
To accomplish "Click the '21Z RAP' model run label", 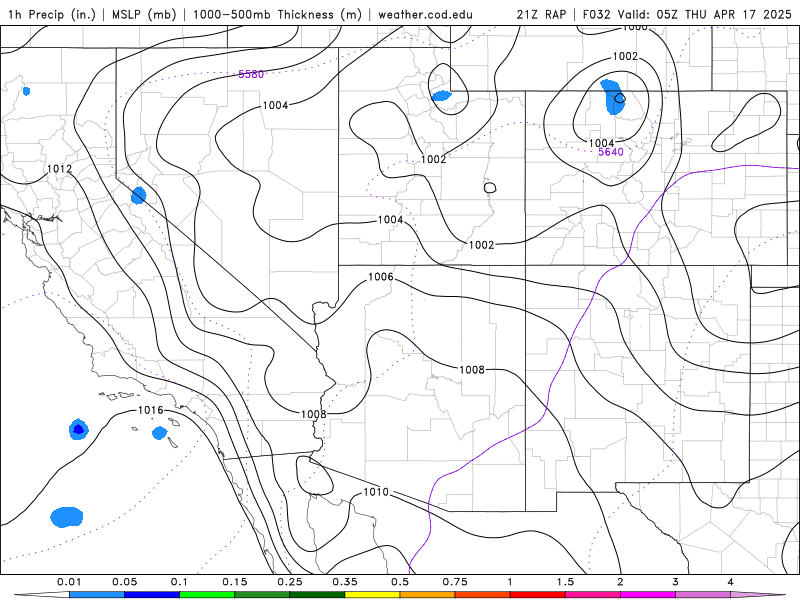I will pyautogui.click(x=541, y=14).
